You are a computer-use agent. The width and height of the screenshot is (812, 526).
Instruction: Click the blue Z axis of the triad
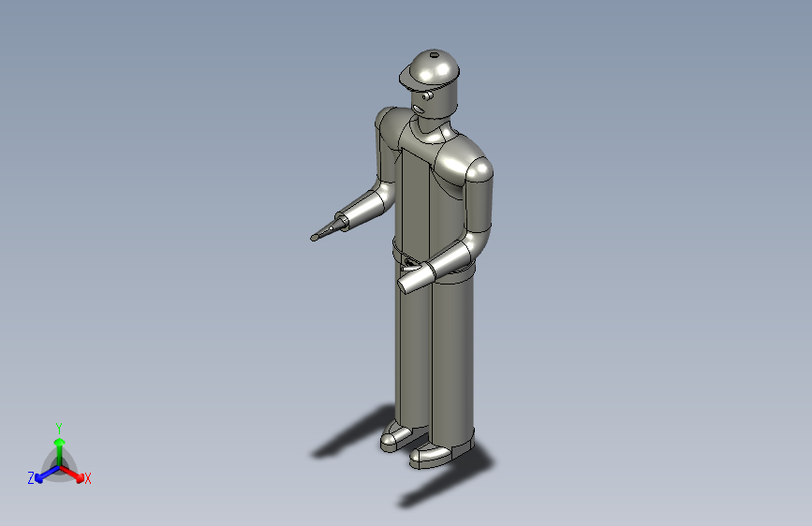(47, 474)
